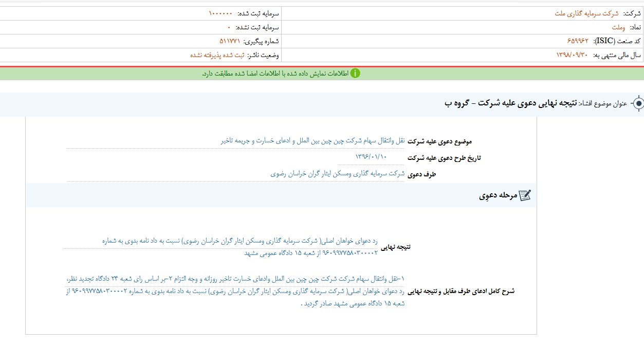
Task: Click the green info icon in the banner
Action: click(x=355, y=74)
